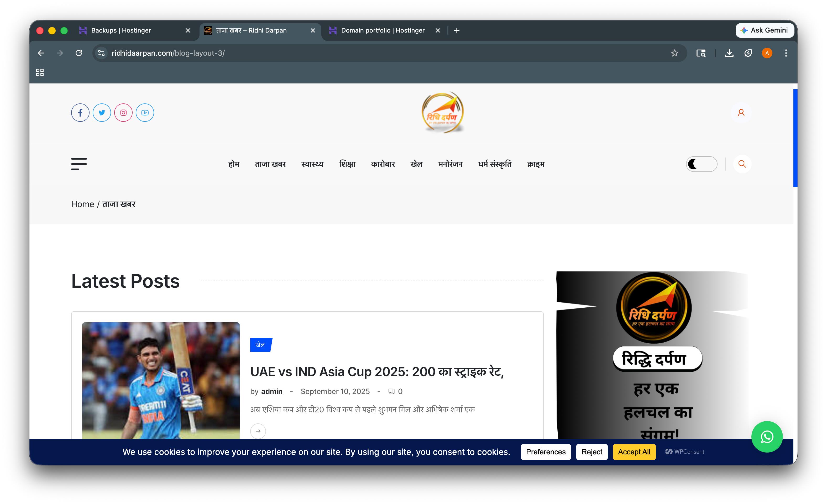
Task: Open क्राइम in the navigation menu
Action: 536,164
